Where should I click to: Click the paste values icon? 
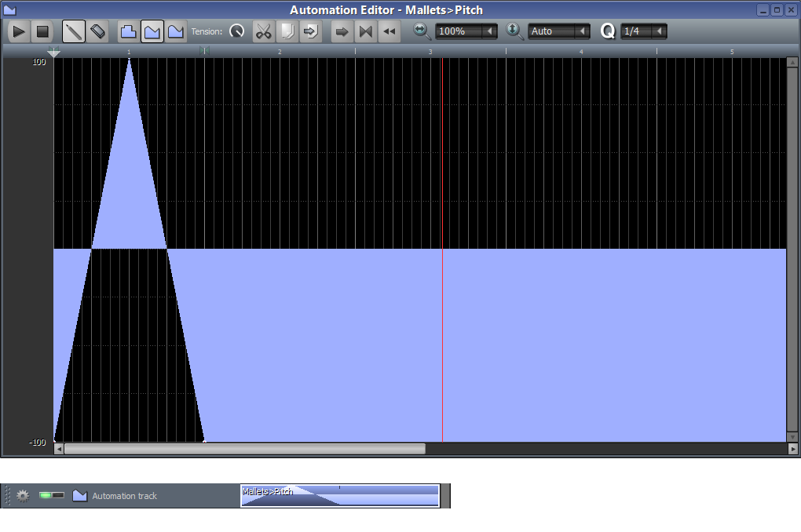coord(309,31)
